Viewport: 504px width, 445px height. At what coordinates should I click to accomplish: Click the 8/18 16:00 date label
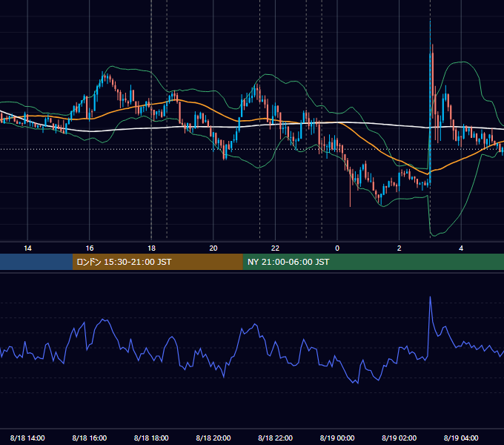pyautogui.click(x=90, y=438)
